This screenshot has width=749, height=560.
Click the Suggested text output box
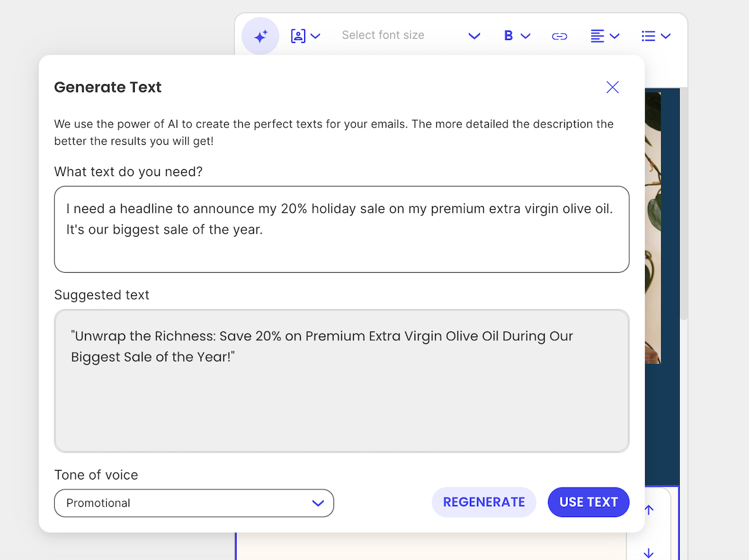point(341,381)
